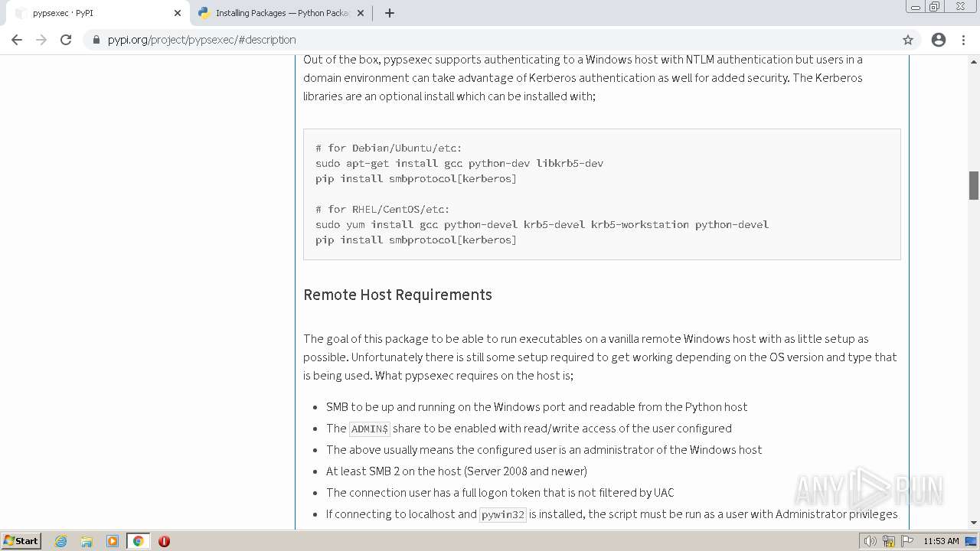Click the '# for RHEL/CentOS/etc:' comment

383,209
